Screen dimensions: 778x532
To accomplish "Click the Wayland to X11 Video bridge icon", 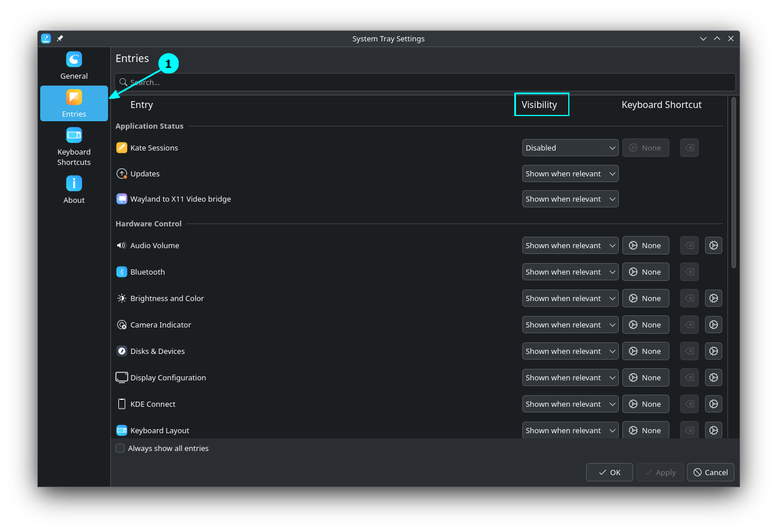I will pos(121,198).
